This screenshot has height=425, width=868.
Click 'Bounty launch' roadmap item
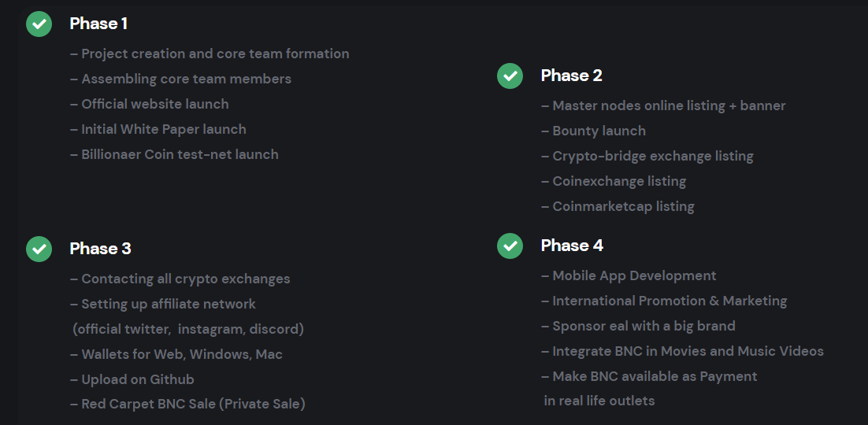pyautogui.click(x=593, y=131)
